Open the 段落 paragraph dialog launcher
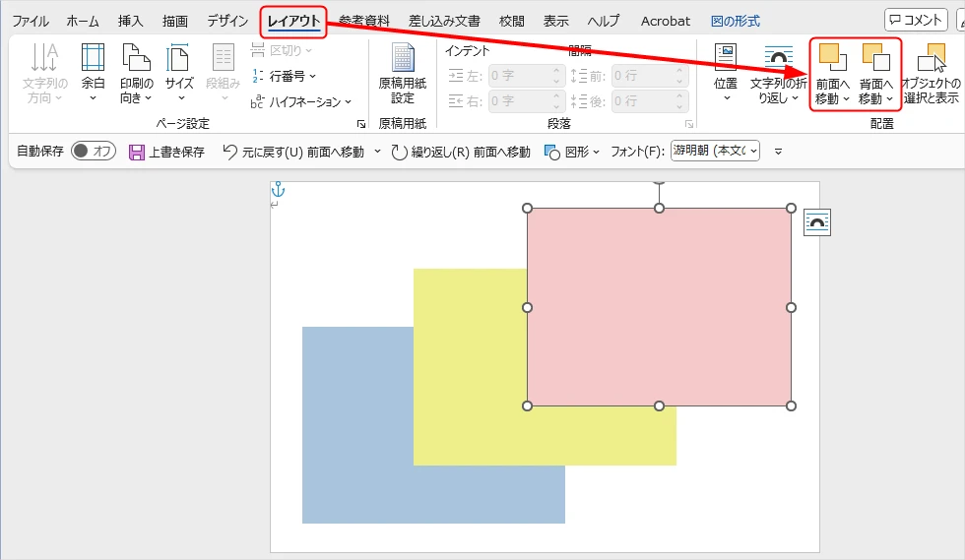 (x=689, y=124)
